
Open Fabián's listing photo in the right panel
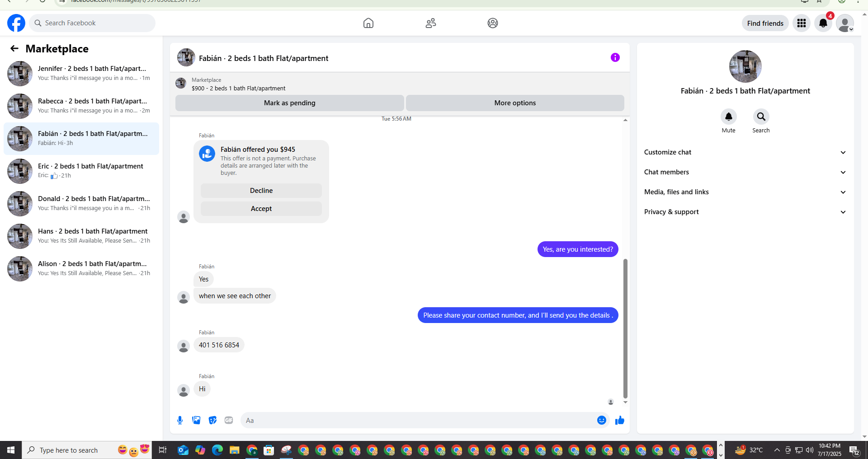click(x=745, y=66)
